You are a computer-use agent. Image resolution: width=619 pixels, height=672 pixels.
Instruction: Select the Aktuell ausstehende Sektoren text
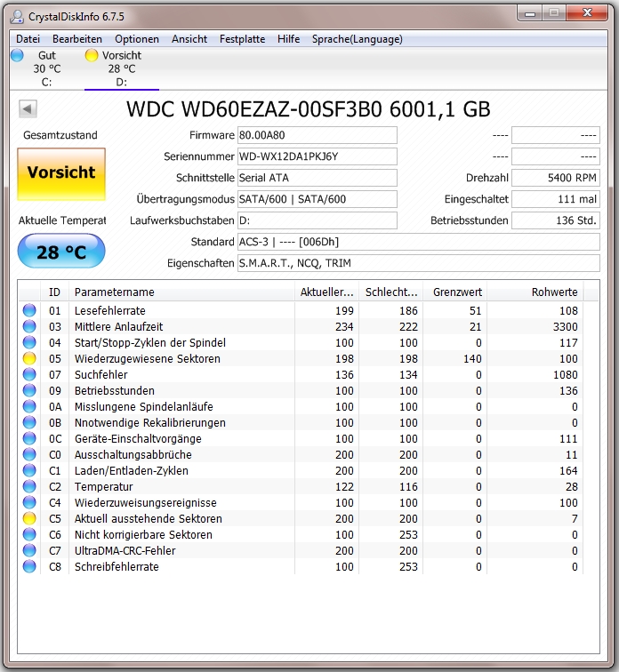coord(149,518)
